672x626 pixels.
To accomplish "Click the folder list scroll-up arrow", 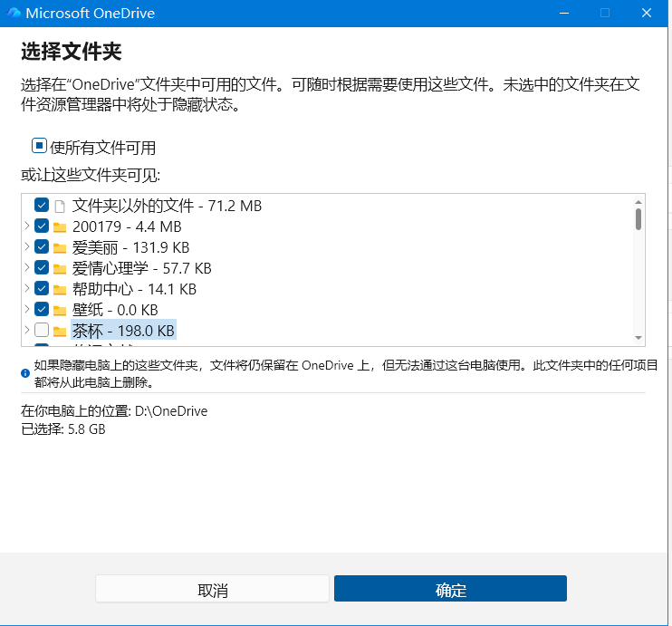I will pos(638,202).
